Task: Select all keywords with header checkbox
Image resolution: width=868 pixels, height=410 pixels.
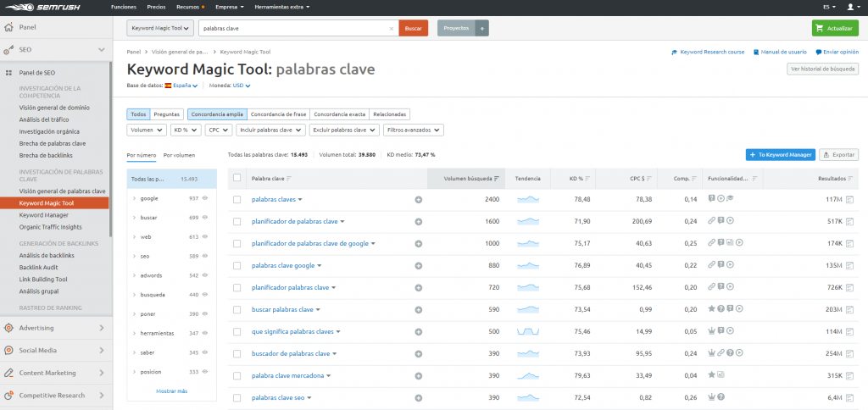Action: [237, 178]
